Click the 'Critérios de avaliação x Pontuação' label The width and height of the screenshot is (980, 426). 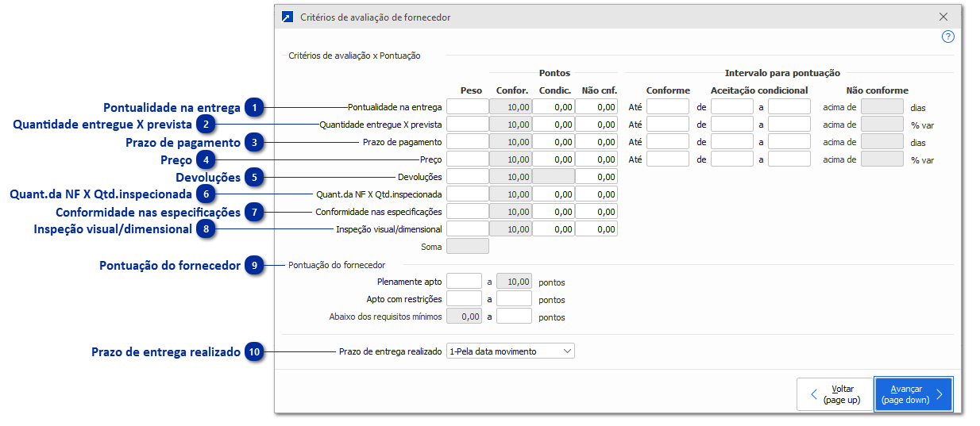354,56
